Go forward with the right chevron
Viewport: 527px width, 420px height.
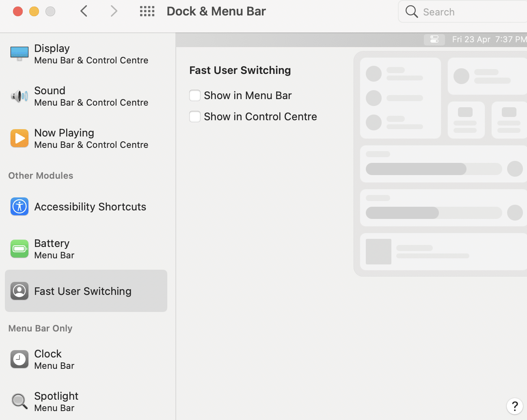[114, 11]
